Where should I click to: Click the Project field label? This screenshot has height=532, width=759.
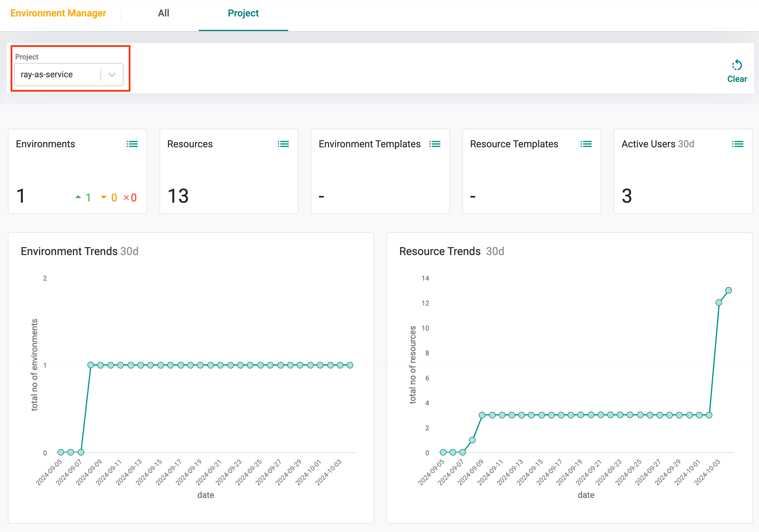pos(27,57)
